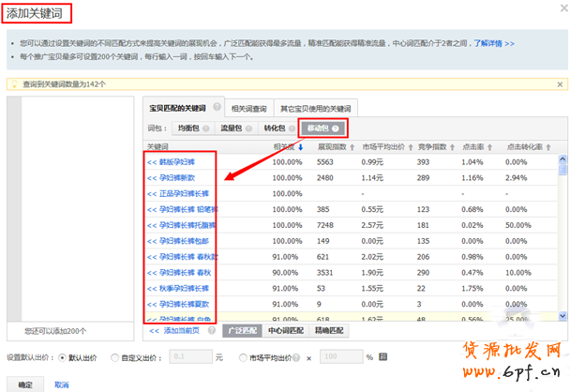
Task: Sort by 展现指数 column arrow
Action: pos(352,147)
